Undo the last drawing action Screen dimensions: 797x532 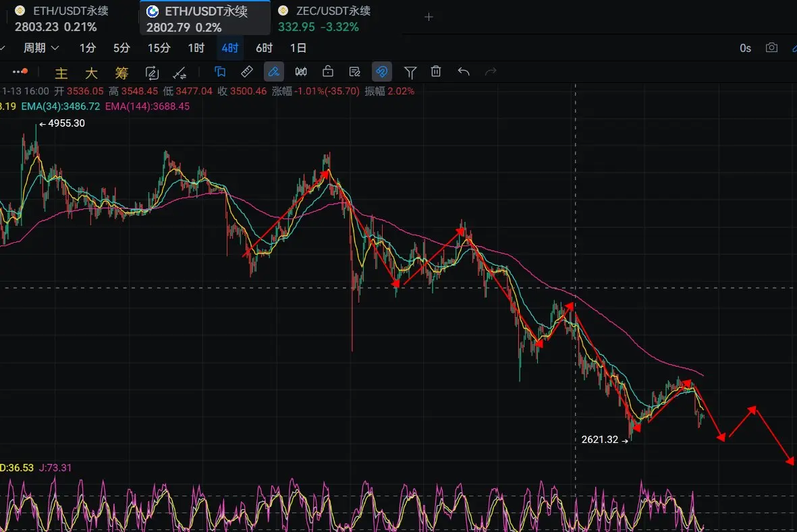pyautogui.click(x=464, y=71)
